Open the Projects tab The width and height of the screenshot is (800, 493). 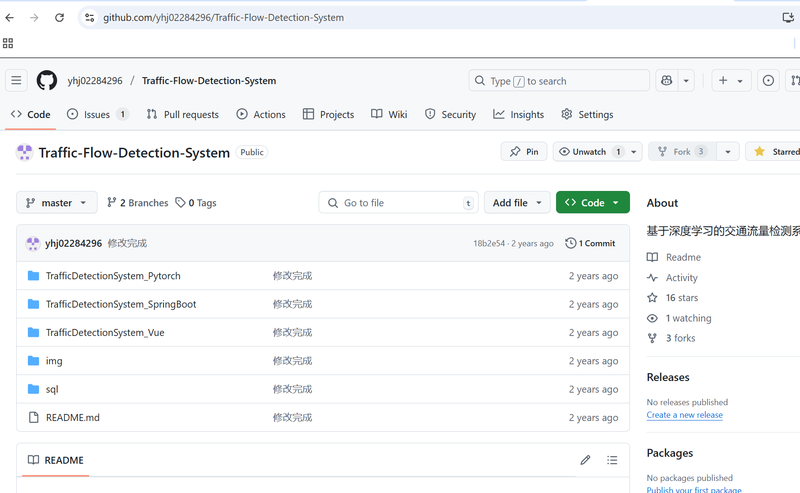coord(328,114)
